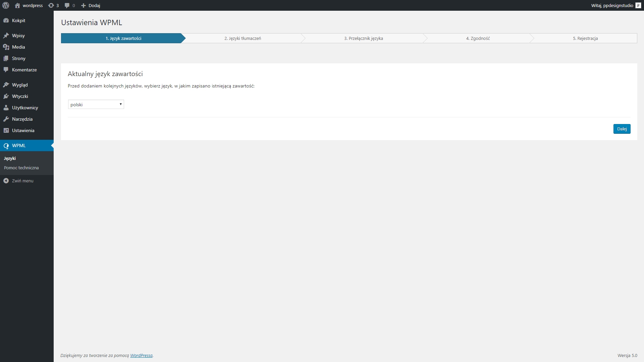Click the Narzędzia wrench icon
The image size is (644, 362).
(6, 119)
